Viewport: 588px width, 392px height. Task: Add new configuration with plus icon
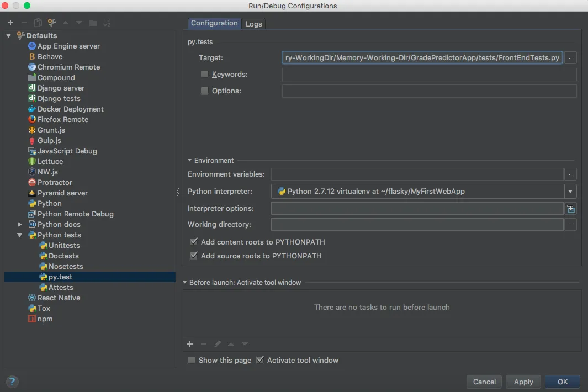tap(10, 23)
